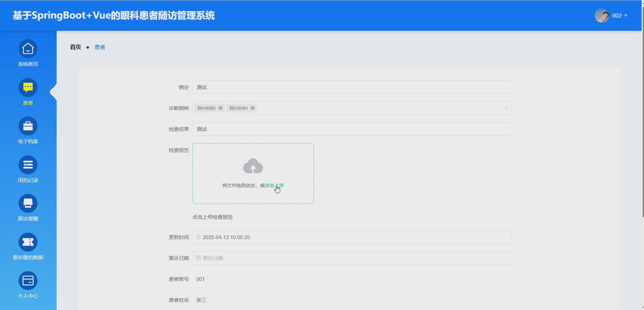Screen dimensions: 644x310
Task: Remove the 眼科疾病6 tag
Action: [x=221, y=108]
